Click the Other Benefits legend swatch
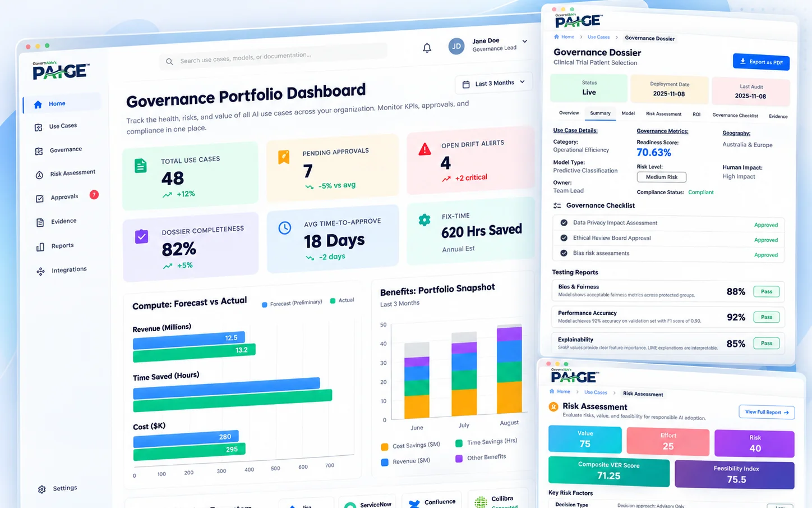 coord(459,459)
